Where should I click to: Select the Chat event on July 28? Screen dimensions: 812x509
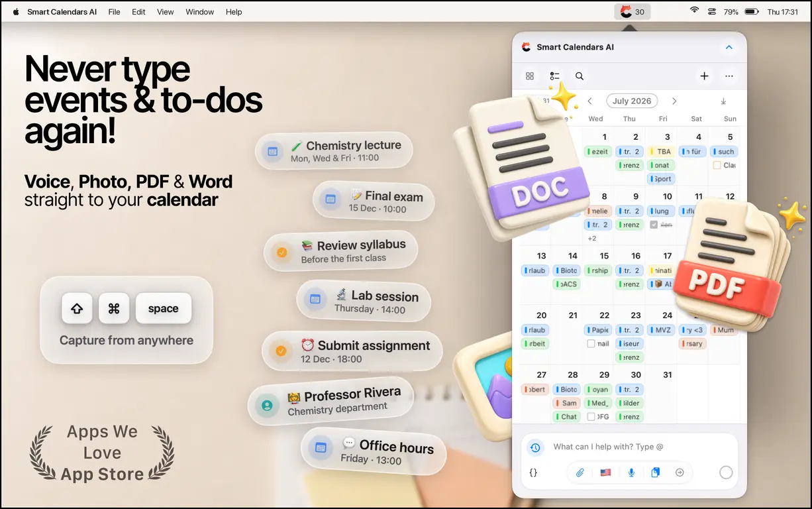(x=566, y=417)
